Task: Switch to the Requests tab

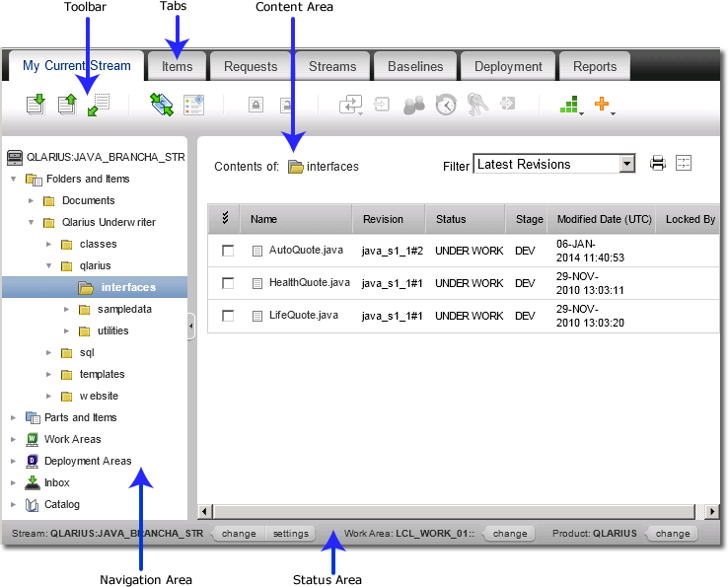Action: [251, 66]
